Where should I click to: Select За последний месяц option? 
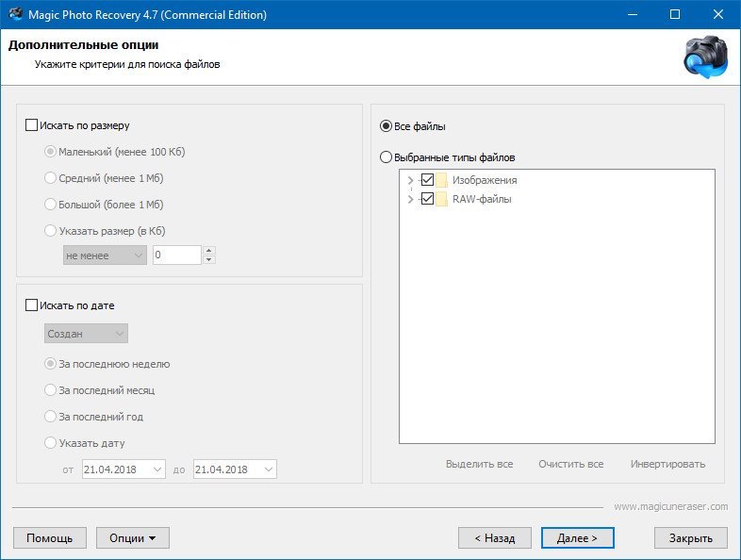pos(50,390)
